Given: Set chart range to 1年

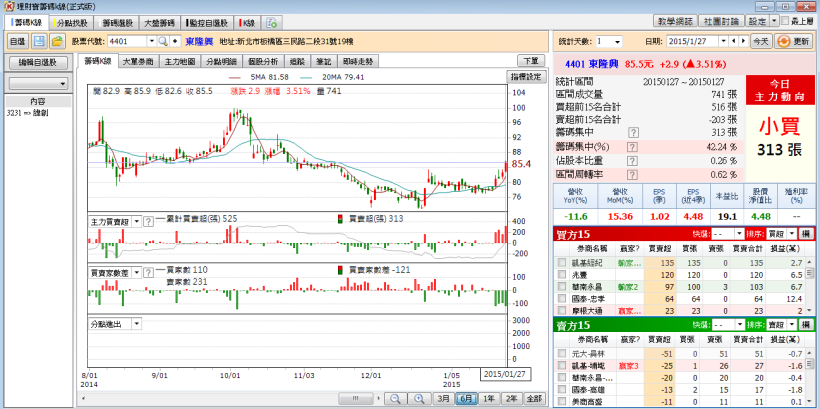Looking at the screenshot, I should 487,398.
